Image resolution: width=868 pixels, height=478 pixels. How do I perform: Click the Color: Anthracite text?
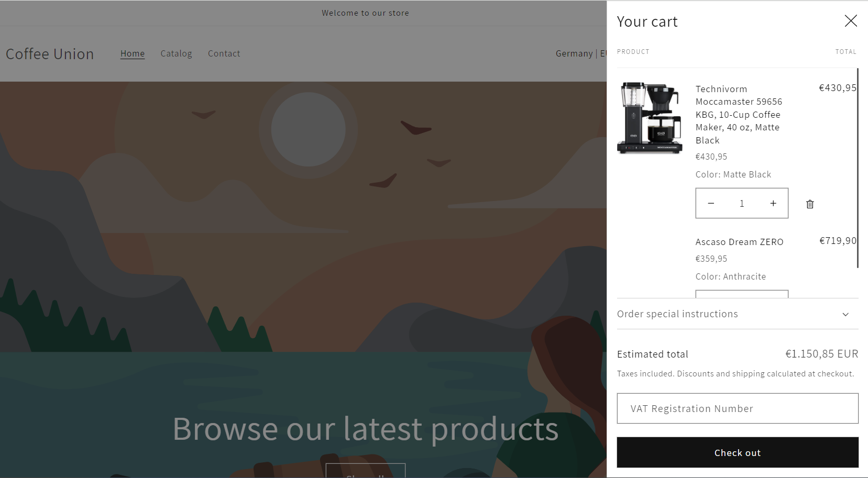click(731, 276)
